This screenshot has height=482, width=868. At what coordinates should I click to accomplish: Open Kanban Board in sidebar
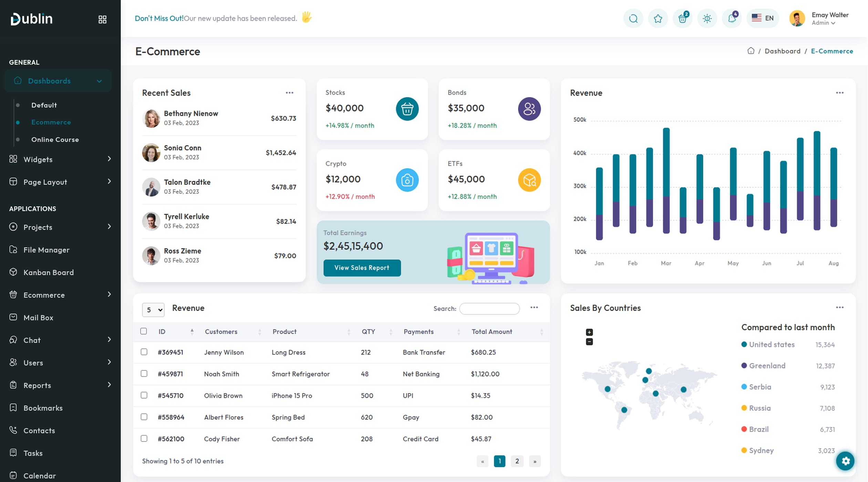click(49, 272)
